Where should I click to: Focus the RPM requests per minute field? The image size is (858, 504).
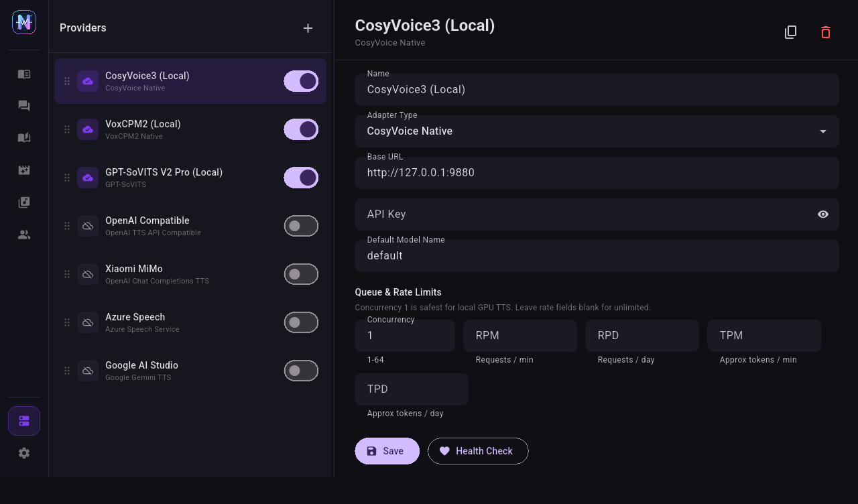(520, 336)
